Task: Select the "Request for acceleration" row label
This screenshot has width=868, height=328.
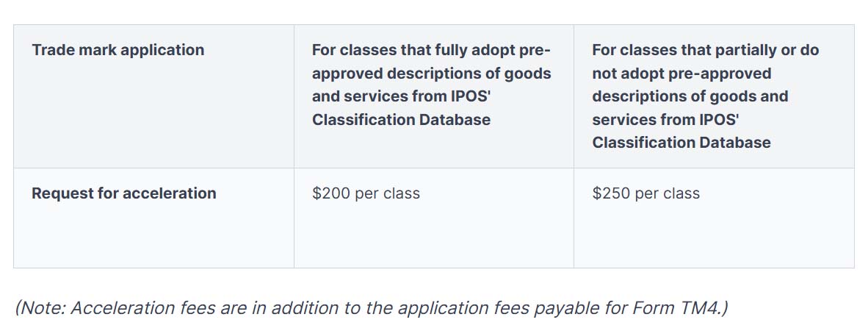Action: tap(123, 193)
